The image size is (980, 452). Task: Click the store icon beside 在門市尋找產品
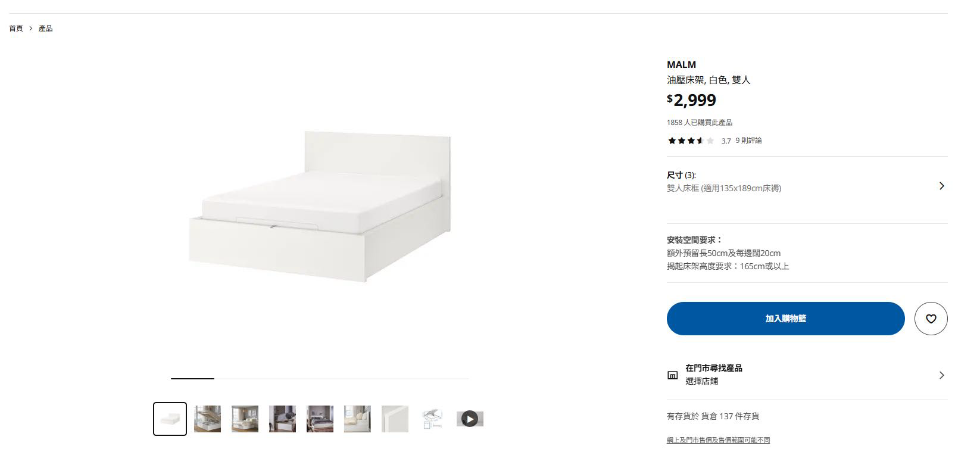click(x=672, y=375)
